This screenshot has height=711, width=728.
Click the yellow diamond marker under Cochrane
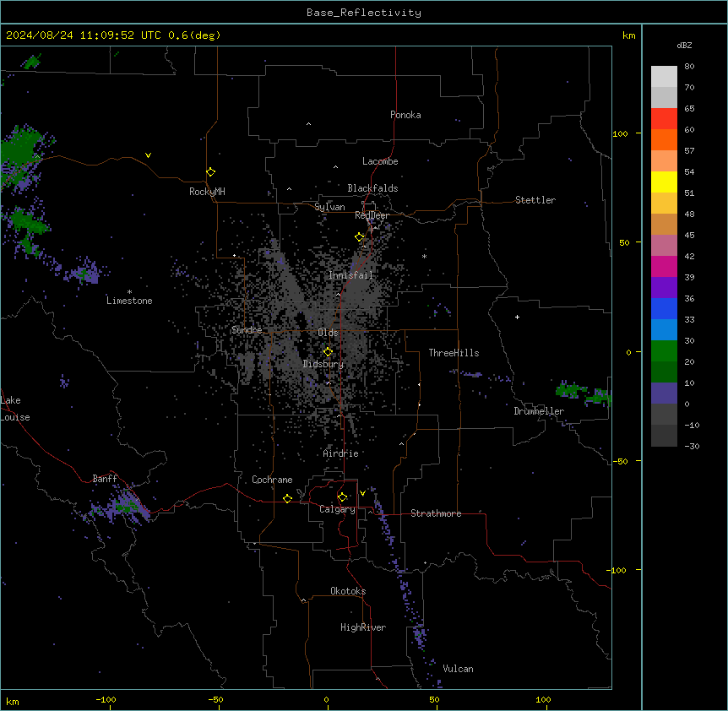pos(287,498)
